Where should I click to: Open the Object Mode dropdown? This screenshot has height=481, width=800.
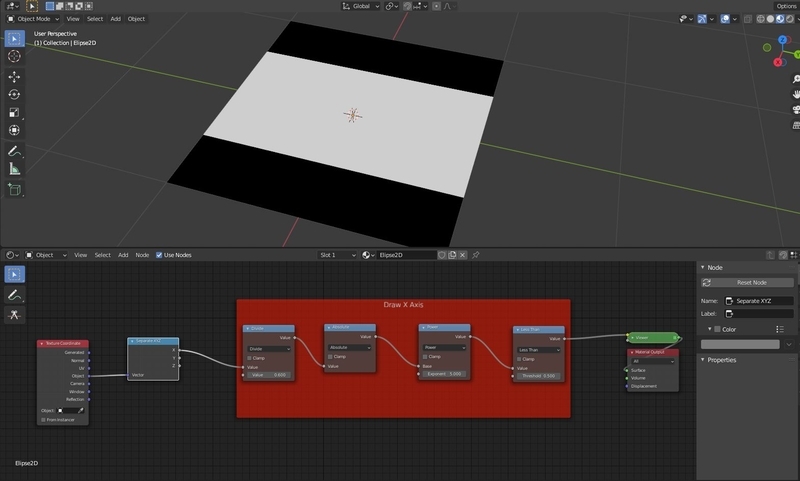click(33, 19)
